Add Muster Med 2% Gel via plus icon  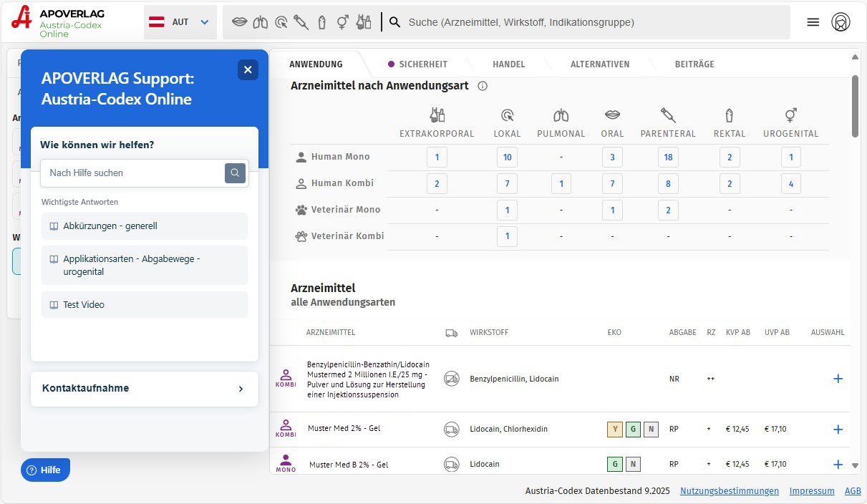(x=838, y=430)
